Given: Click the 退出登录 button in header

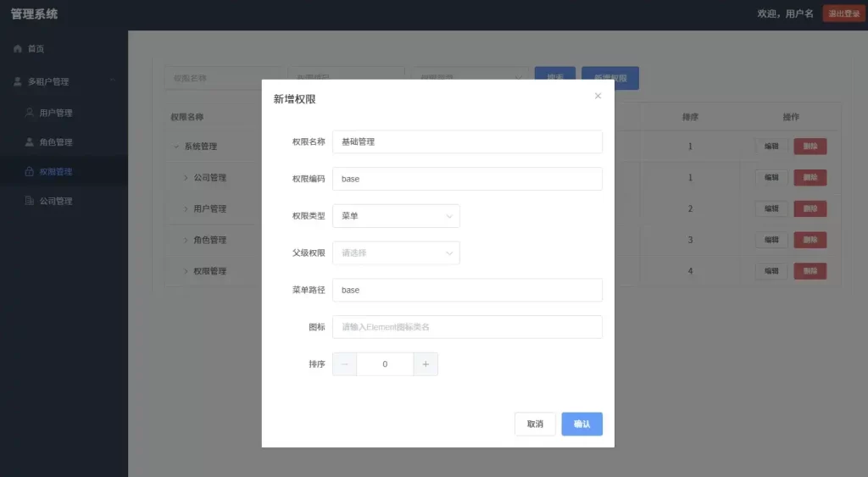Looking at the screenshot, I should 843,14.
